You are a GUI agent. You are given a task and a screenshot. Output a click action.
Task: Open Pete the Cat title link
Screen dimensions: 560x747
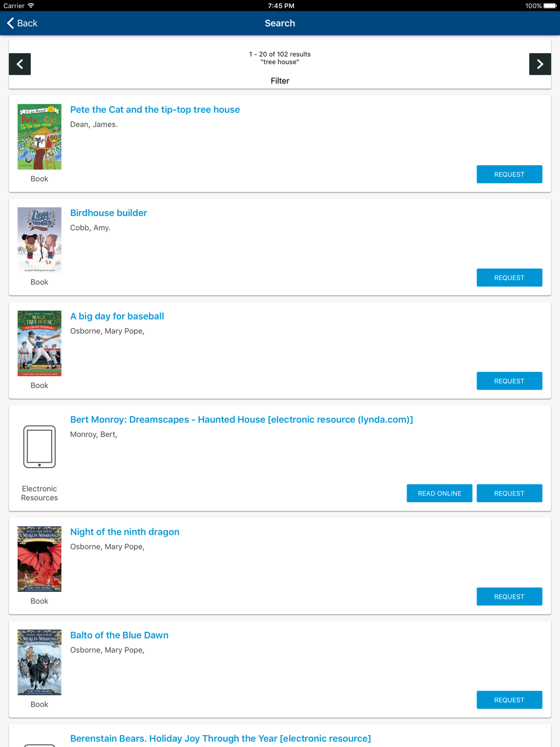coord(155,110)
